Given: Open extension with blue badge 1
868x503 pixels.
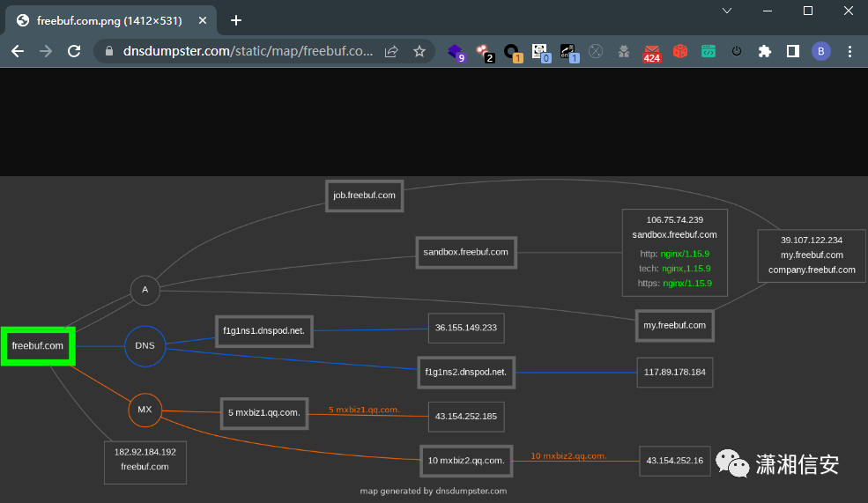Looking at the screenshot, I should (x=569, y=53).
